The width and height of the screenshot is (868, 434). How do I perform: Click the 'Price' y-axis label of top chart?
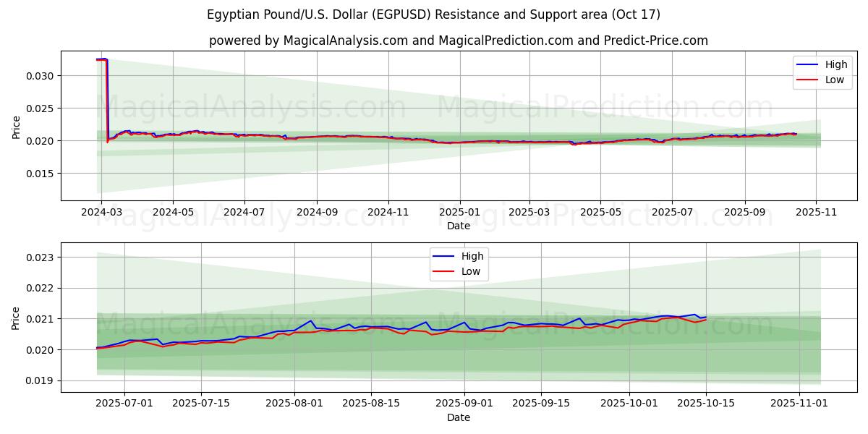17,126
